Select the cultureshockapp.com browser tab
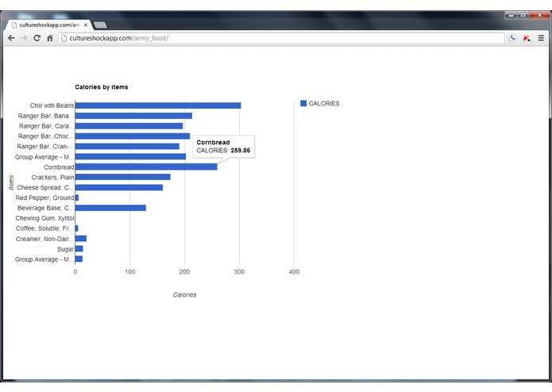The height and width of the screenshot is (392, 552). (x=49, y=25)
